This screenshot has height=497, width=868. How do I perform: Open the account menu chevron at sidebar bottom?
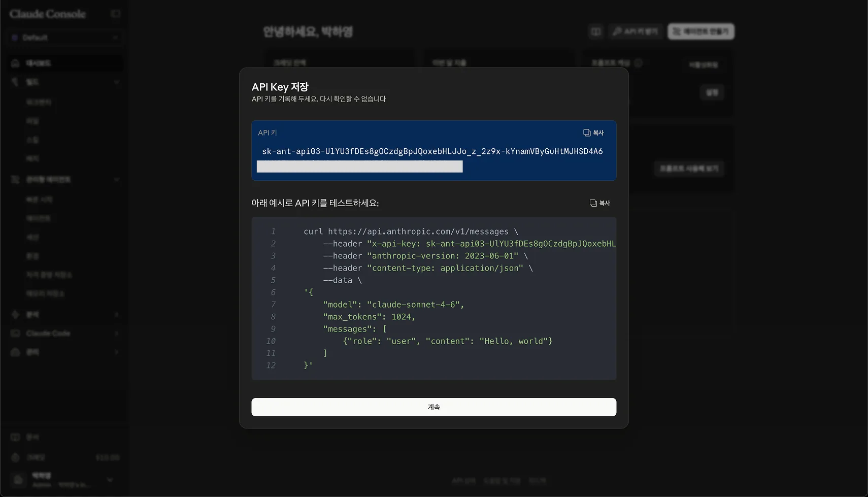(110, 480)
